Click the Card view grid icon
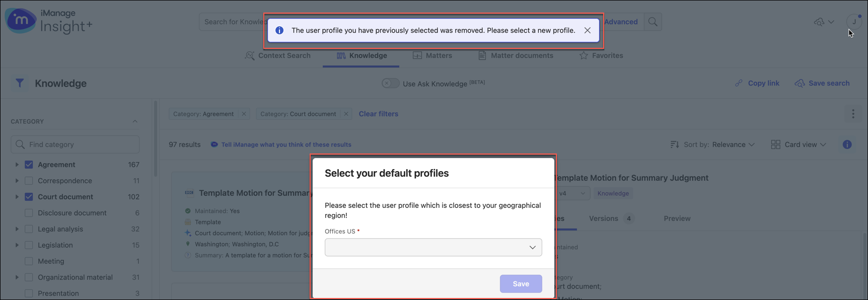Image resolution: width=868 pixels, height=300 pixels. tap(775, 144)
